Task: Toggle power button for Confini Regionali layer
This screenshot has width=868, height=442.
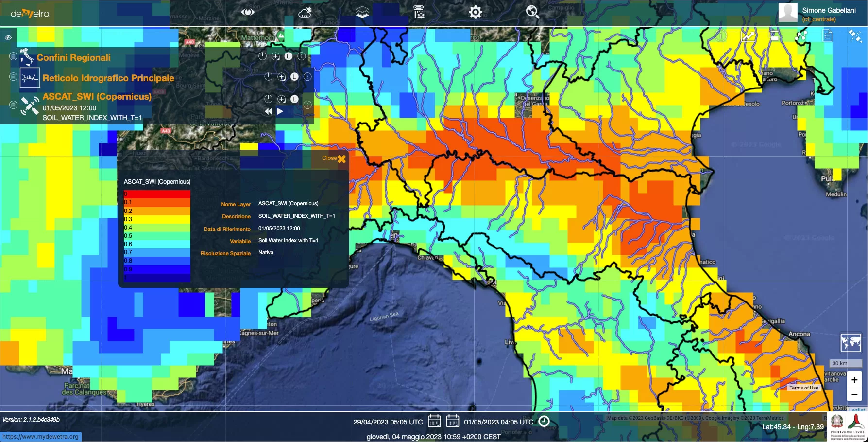Action: (262, 56)
